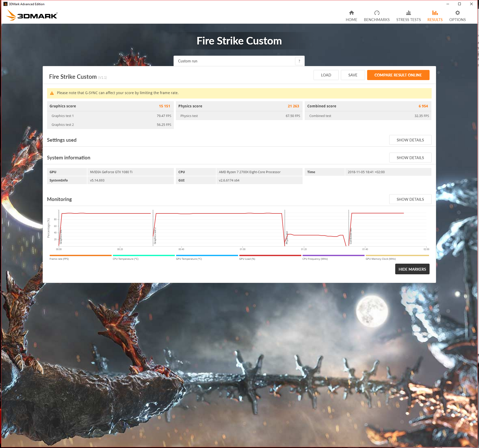Click the G-SYNC warning triangle icon

[x=52, y=93]
